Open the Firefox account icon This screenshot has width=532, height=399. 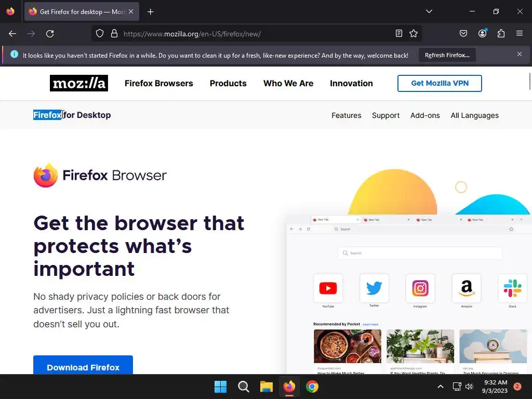(482, 33)
